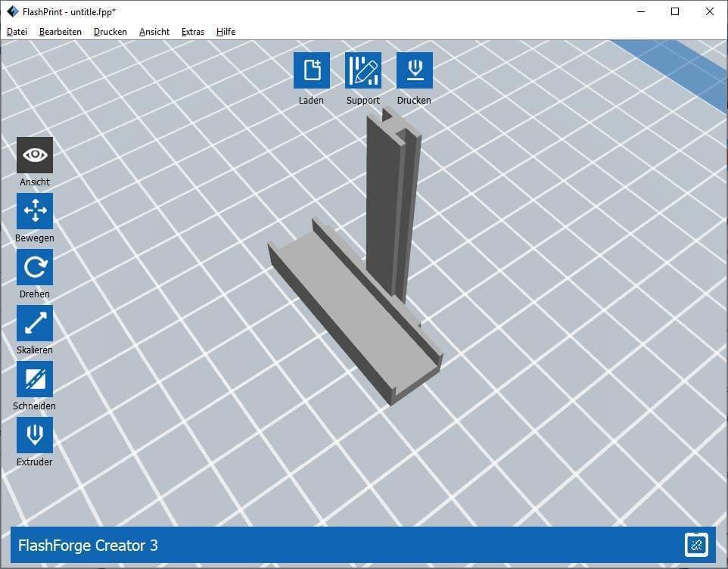Viewport: 728px width, 569px height.
Task: Close the FlashPrint window
Action: coord(709,11)
